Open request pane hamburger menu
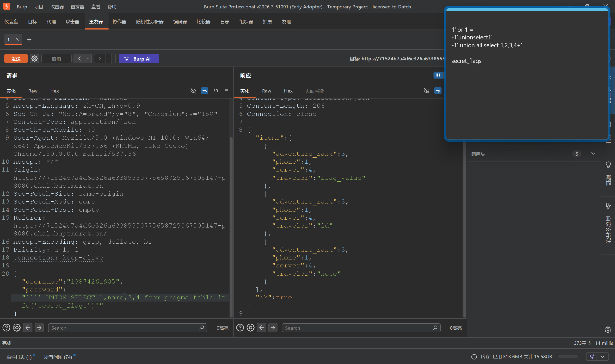The image size is (615, 364). (226, 91)
